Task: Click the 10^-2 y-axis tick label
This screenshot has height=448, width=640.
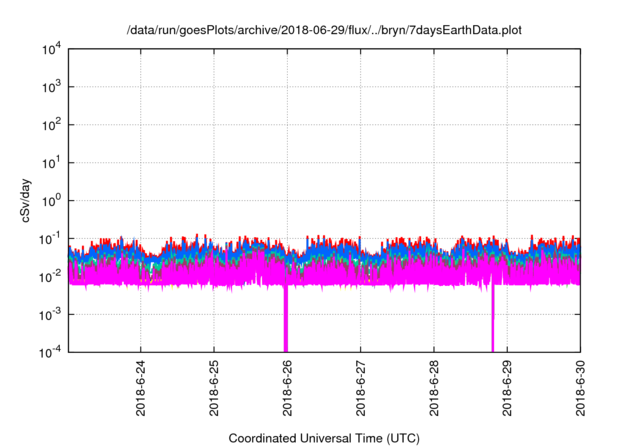Action: (49, 277)
